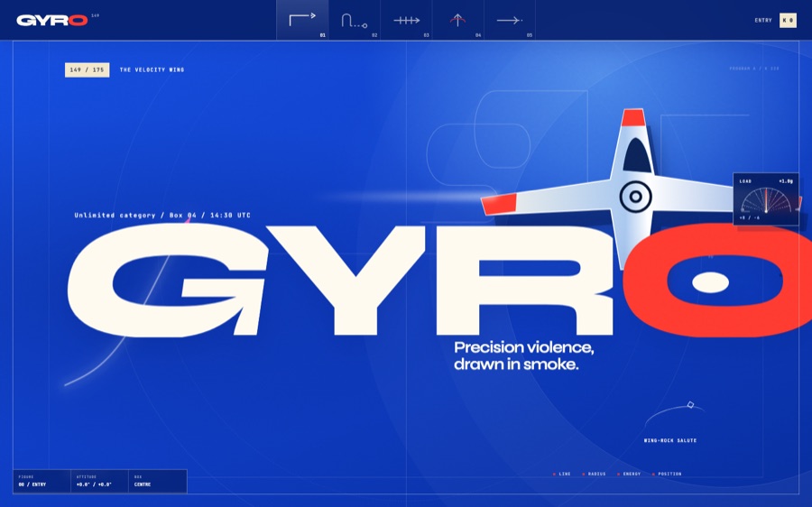
Task: Click THE VELOCITY WING label
Action: point(152,69)
